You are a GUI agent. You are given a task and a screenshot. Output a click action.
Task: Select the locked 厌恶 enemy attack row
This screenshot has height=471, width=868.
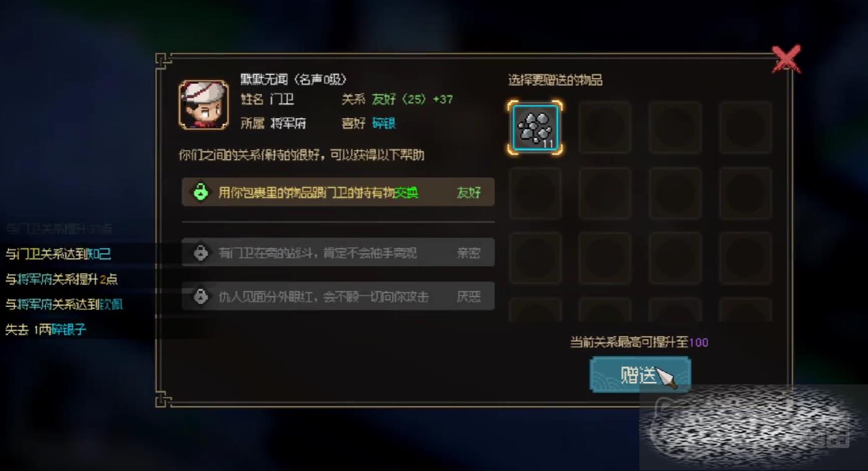coord(338,296)
